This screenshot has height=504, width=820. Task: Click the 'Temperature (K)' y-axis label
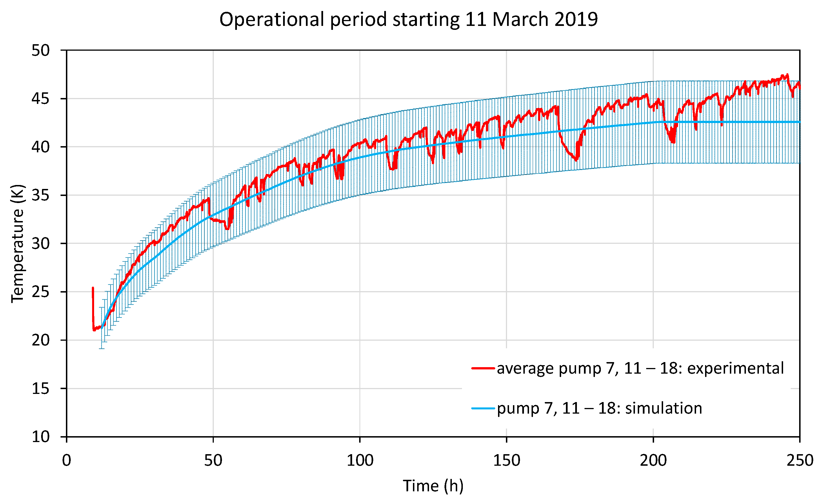coord(17,243)
